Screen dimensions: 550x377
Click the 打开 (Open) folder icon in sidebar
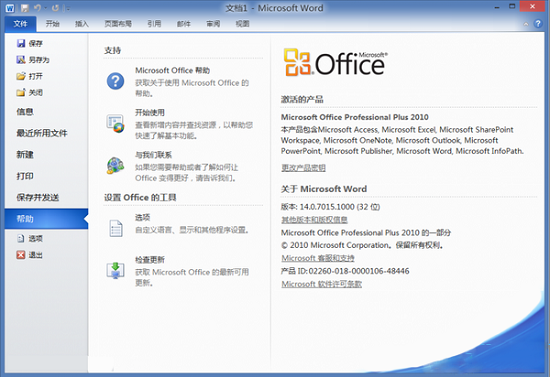[x=21, y=76]
